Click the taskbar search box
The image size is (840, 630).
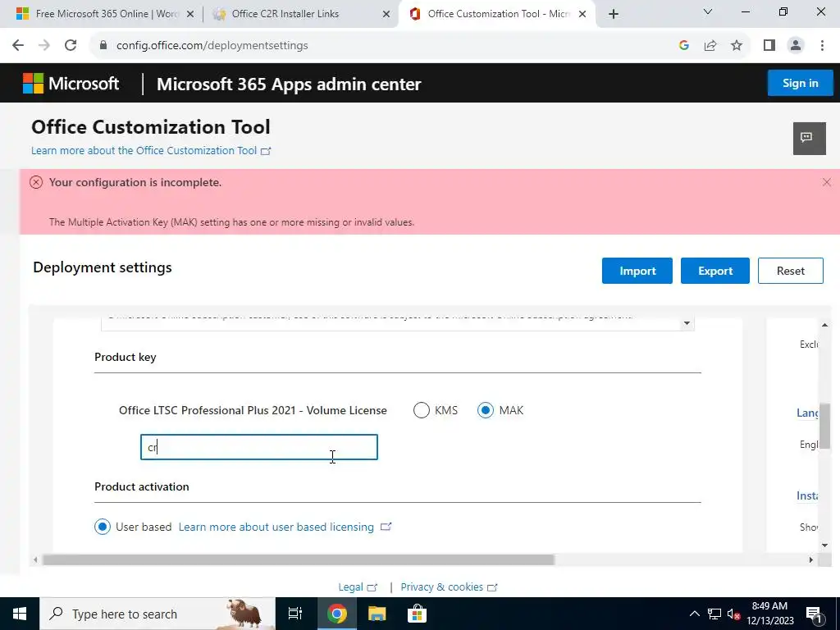157,614
